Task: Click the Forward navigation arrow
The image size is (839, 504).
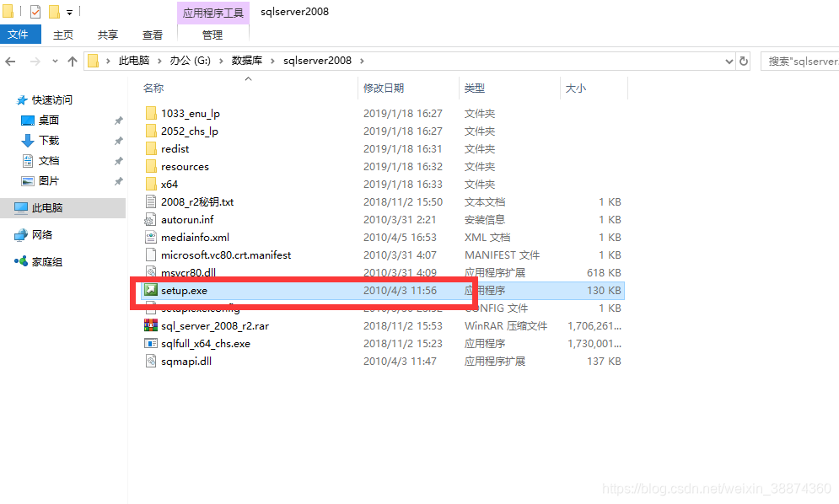Action: 35,62
